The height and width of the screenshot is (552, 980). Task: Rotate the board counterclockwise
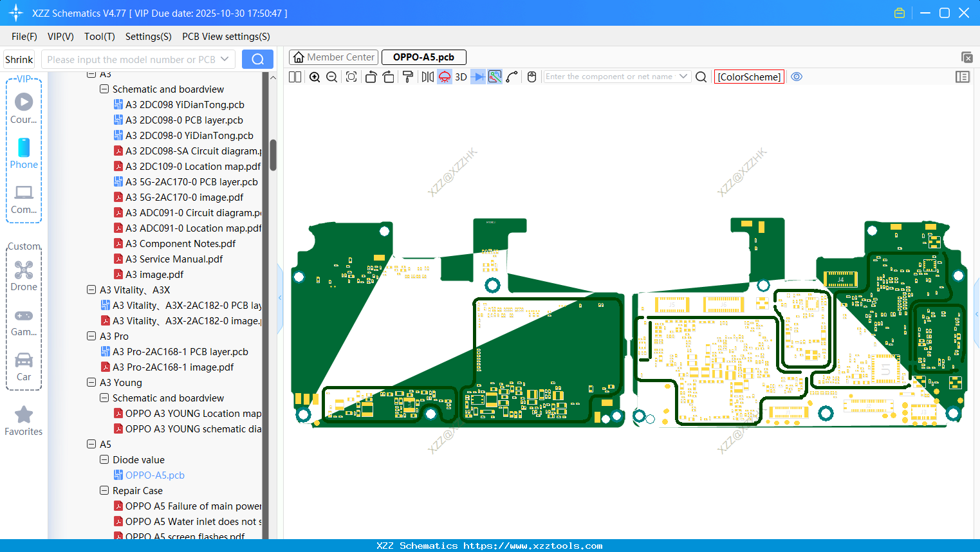point(371,77)
